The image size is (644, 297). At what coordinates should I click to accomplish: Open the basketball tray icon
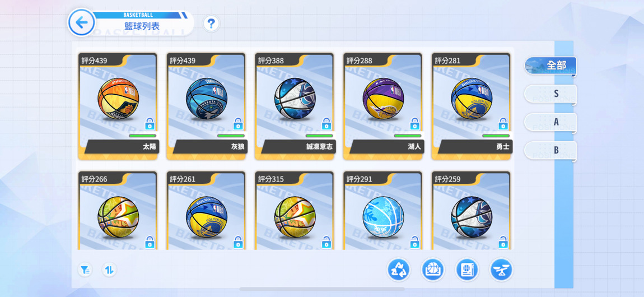point(433,270)
